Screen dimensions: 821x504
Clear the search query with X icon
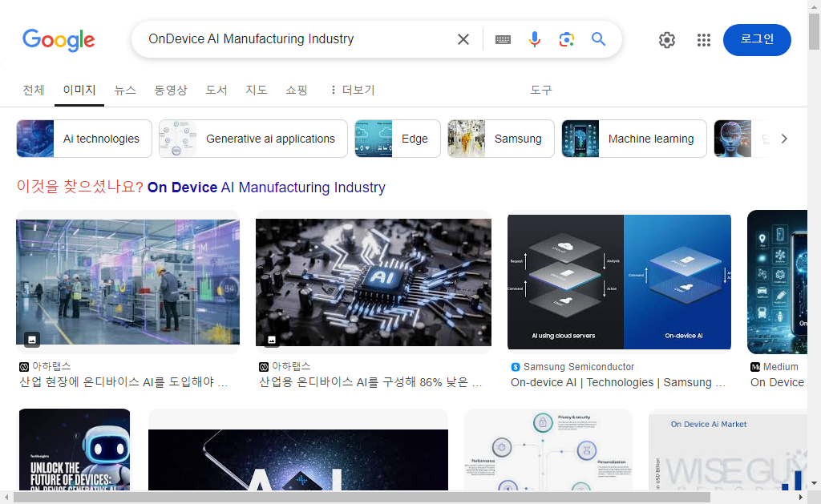tap(463, 39)
